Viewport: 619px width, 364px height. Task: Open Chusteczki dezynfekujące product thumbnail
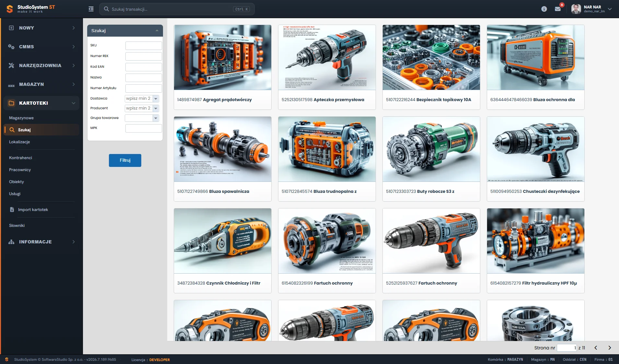536,149
